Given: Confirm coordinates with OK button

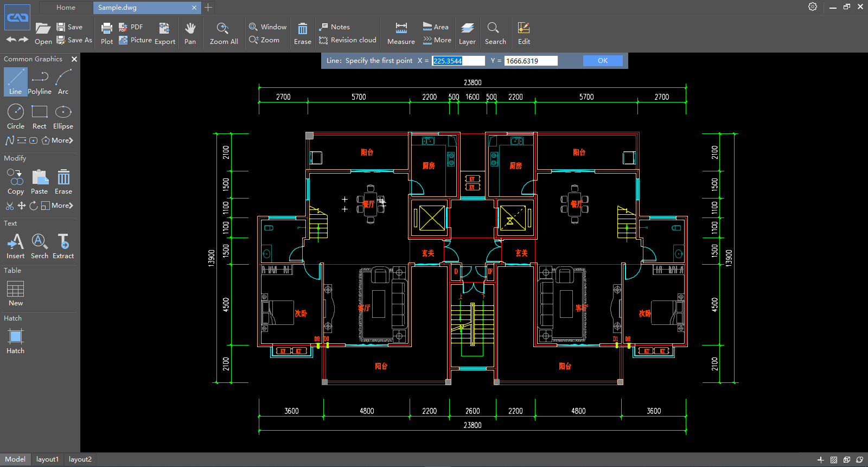Looking at the screenshot, I should [603, 61].
